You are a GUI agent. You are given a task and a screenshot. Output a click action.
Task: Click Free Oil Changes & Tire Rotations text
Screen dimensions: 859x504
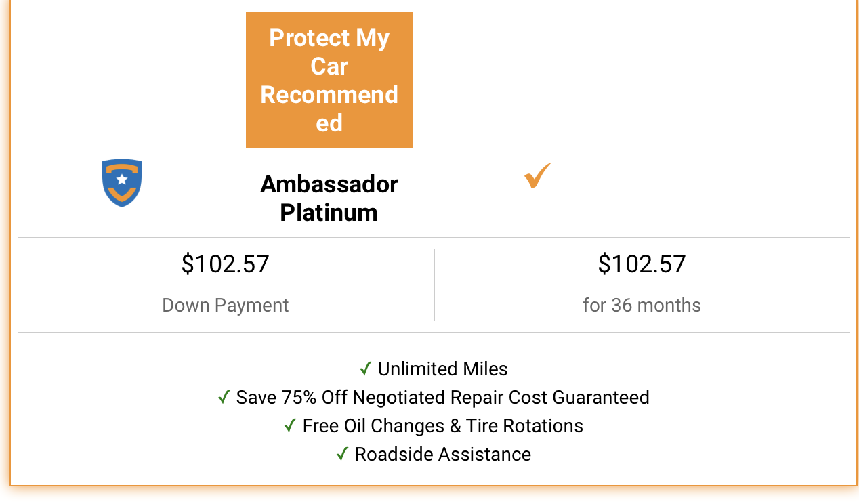tap(442, 426)
